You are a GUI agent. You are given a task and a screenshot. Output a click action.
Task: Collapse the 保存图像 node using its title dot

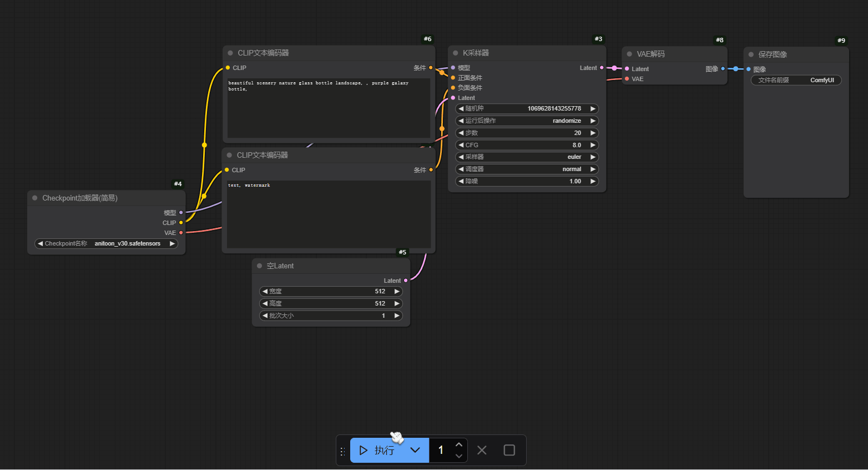[751, 54]
